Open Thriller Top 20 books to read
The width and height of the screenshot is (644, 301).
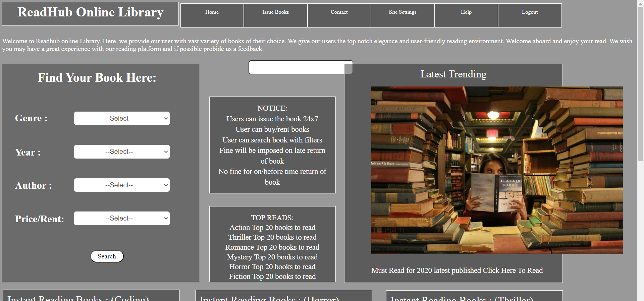click(272, 237)
